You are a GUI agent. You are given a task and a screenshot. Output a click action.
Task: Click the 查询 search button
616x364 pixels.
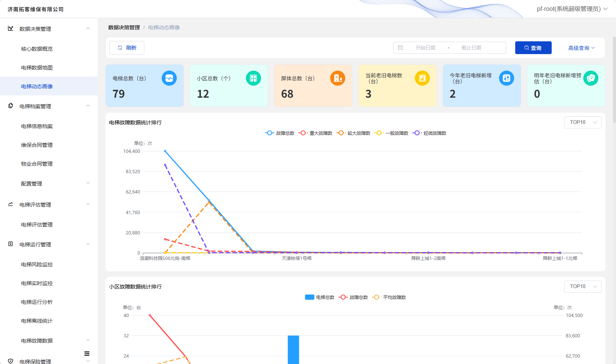coord(533,48)
